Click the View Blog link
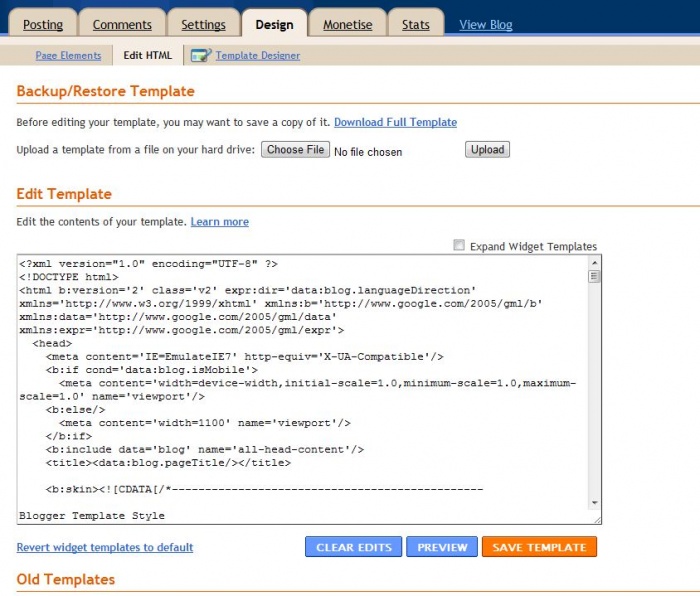Viewport: 700px width, 596px height. [x=486, y=24]
